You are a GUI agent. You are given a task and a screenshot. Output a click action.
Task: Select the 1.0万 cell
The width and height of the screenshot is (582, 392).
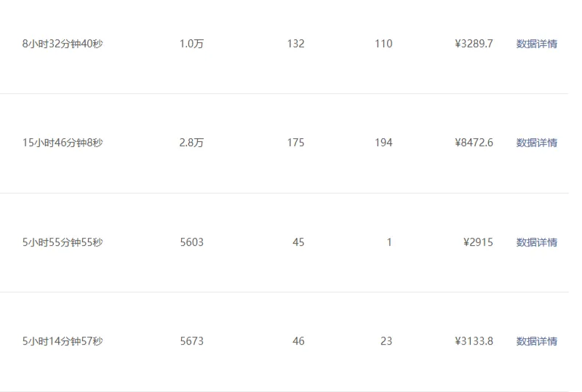(191, 44)
